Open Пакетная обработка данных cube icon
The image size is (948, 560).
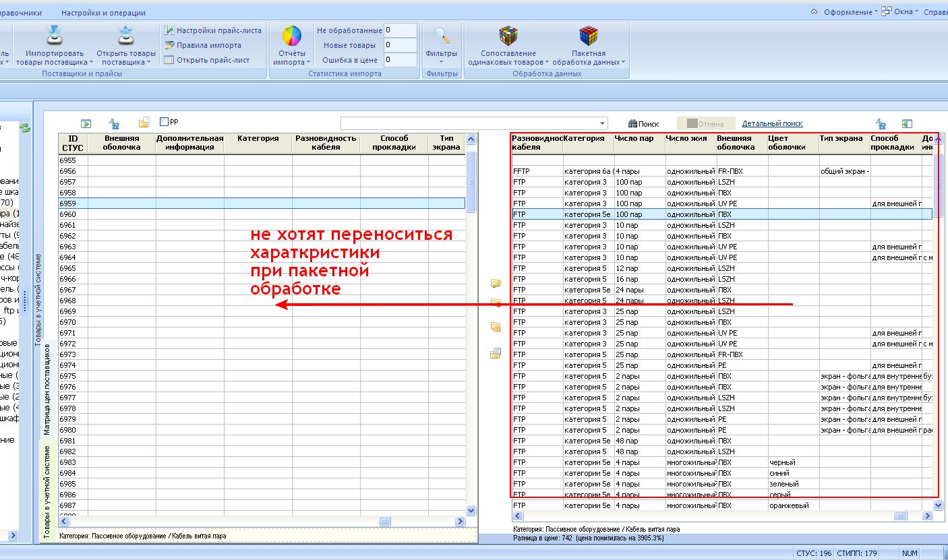tap(589, 36)
